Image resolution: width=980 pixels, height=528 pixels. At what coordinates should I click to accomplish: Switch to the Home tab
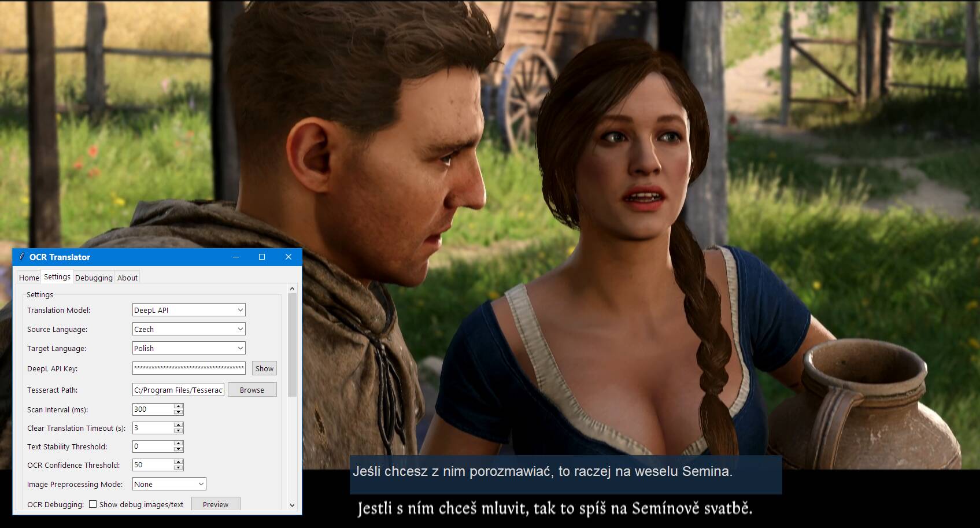(x=29, y=278)
